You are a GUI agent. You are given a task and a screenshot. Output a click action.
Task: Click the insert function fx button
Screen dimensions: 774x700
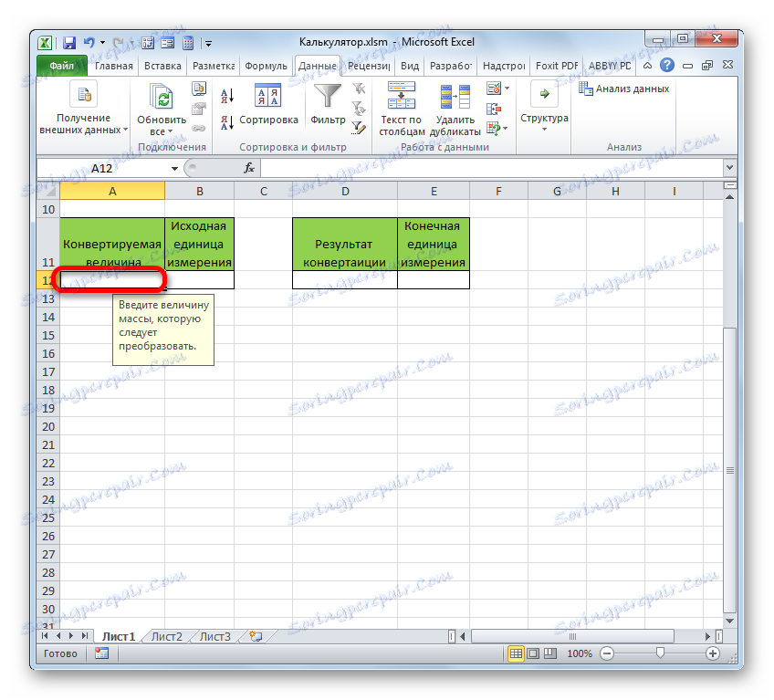coord(249,168)
